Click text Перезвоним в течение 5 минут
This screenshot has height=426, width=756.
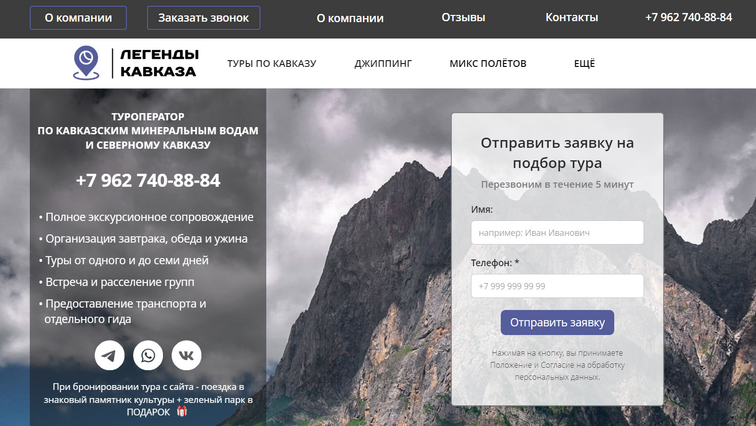coord(557,185)
